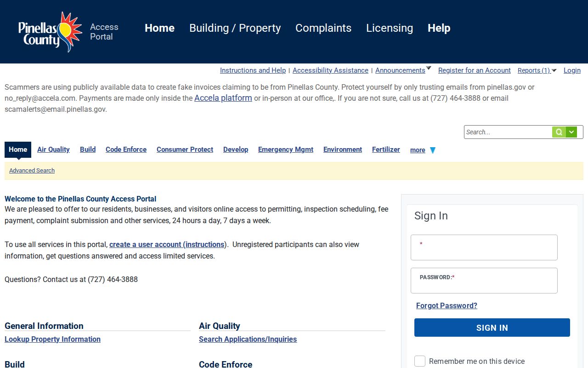Open the Building / Property menu

[x=235, y=28]
